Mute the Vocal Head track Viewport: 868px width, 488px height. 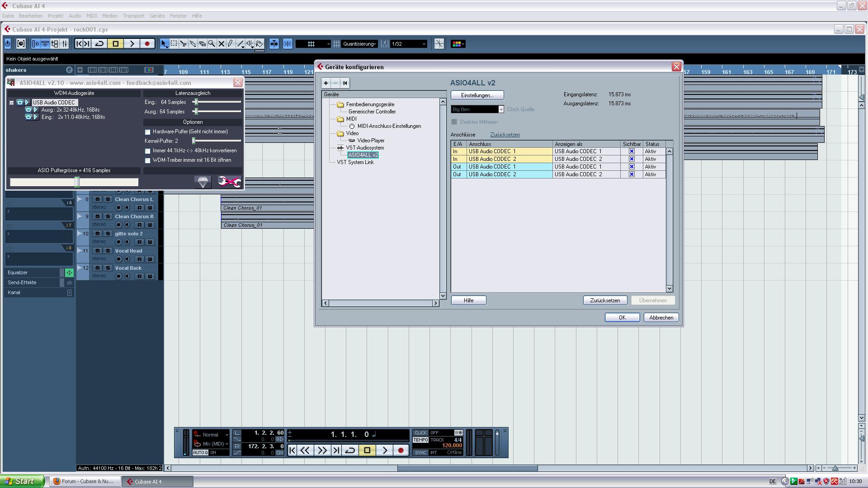click(x=97, y=251)
